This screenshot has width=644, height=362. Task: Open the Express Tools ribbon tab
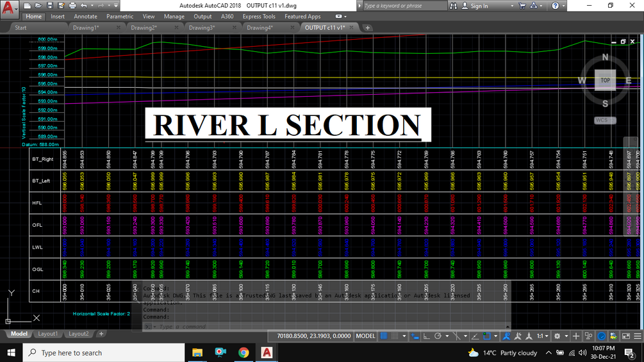259,17
